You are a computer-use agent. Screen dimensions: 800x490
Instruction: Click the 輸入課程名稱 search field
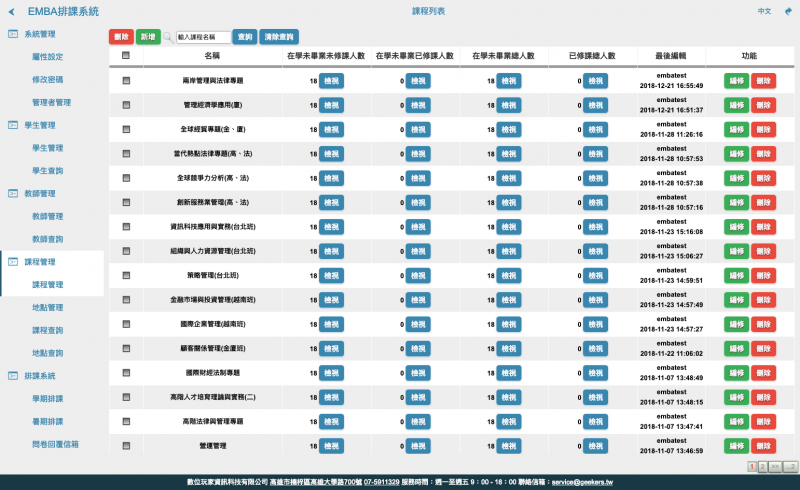pos(203,37)
